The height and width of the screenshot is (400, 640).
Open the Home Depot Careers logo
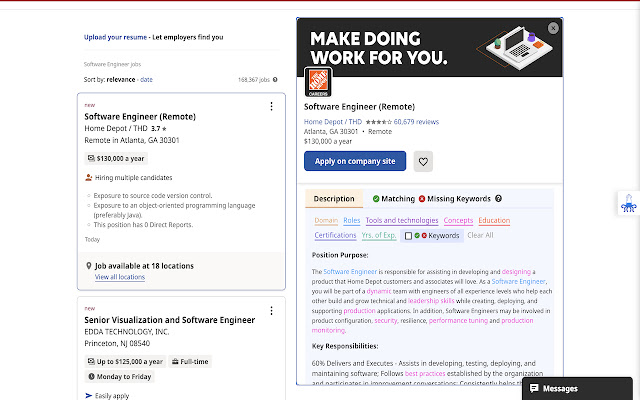point(318,82)
